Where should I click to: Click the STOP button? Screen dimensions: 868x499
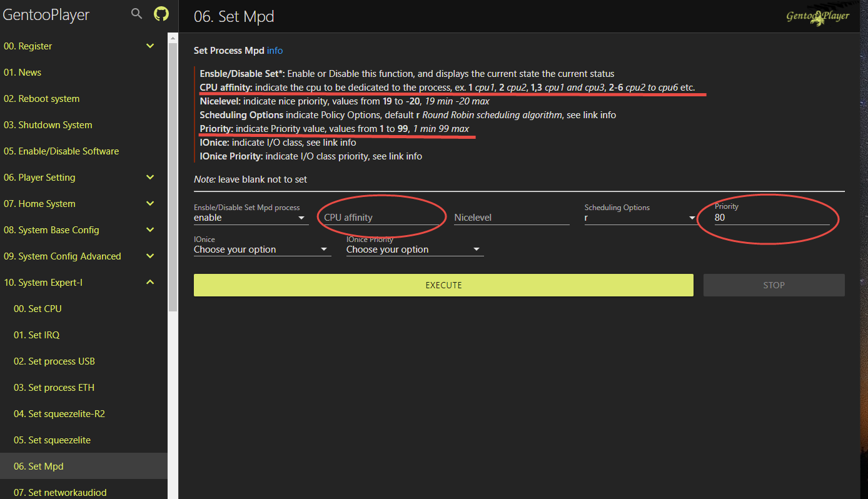tap(774, 285)
